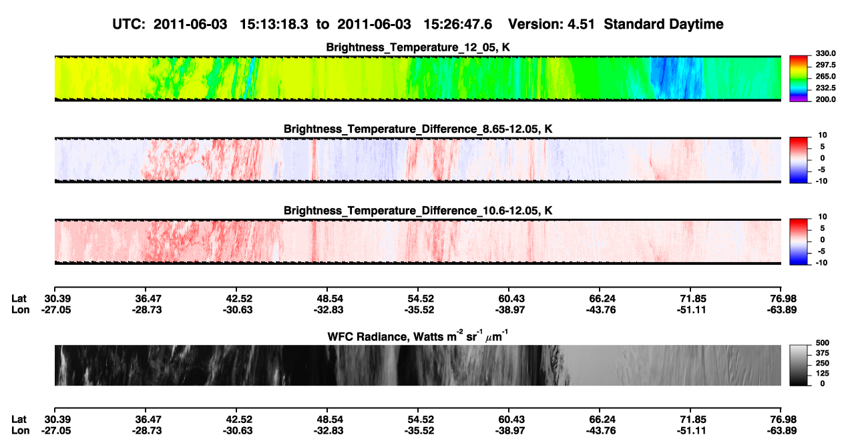Select the "WFC Radiance, Watts" panel title
868x445 pixels.
[418, 336]
